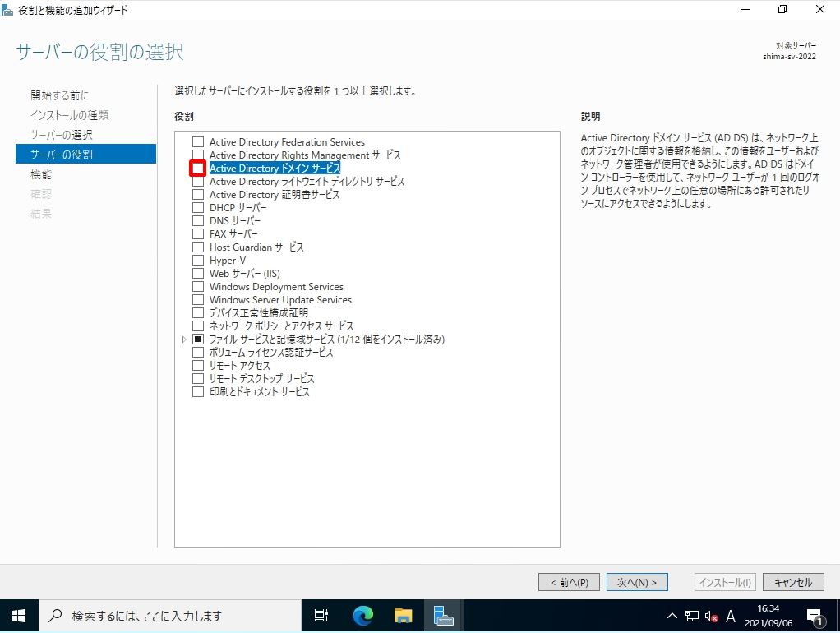Screen dimensions: 840x633
Task: Go to サーバーの選択 wizard step
Action: click(61, 135)
